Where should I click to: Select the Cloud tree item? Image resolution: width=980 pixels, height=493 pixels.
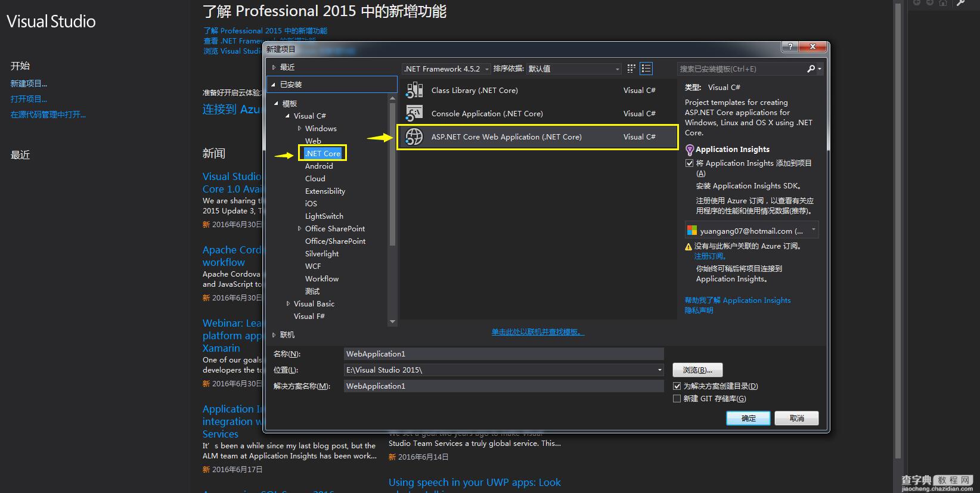pos(315,179)
